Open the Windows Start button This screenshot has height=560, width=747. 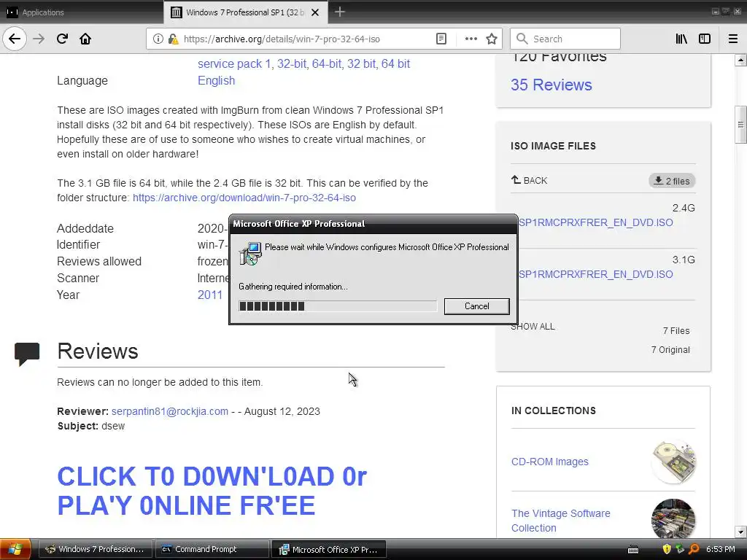click(16, 549)
